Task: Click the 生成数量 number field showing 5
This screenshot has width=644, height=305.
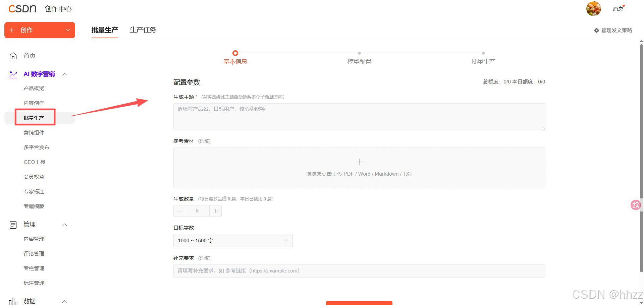Action: click(x=197, y=211)
